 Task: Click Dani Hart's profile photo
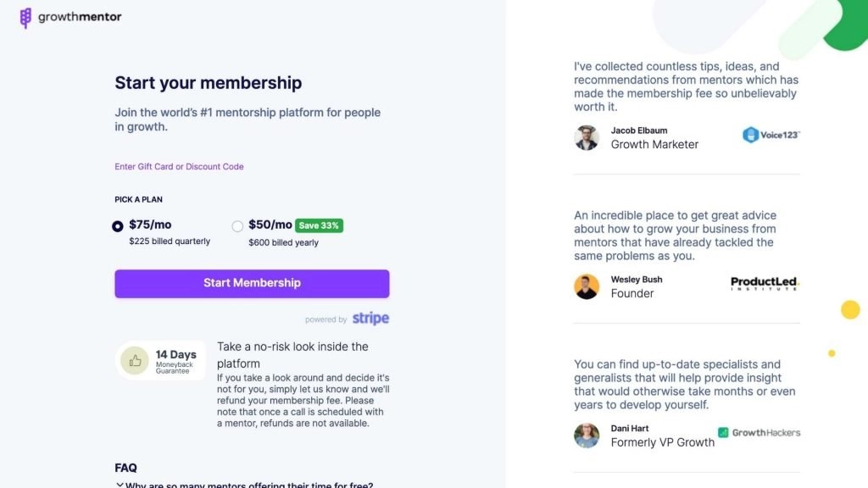(587, 435)
